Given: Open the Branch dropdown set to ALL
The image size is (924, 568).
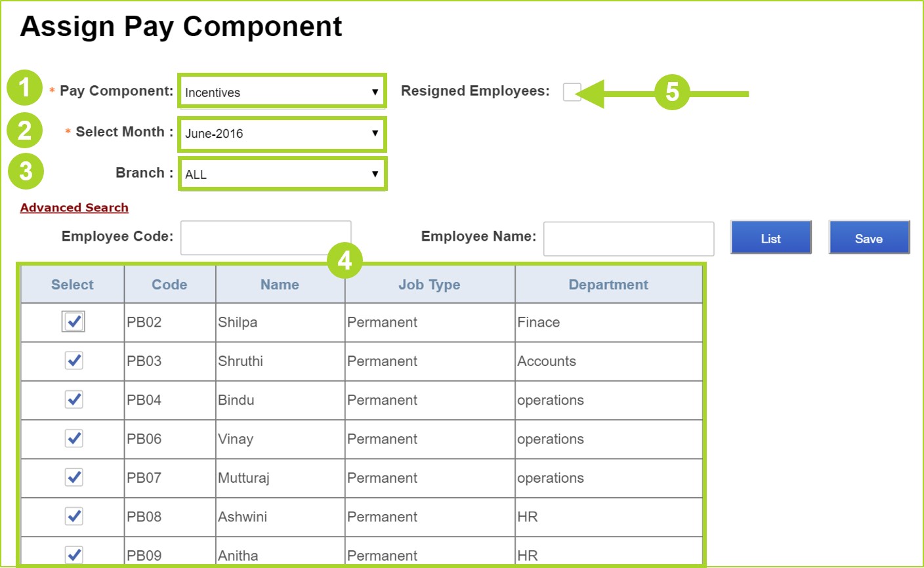Looking at the screenshot, I should pyautogui.click(x=281, y=173).
